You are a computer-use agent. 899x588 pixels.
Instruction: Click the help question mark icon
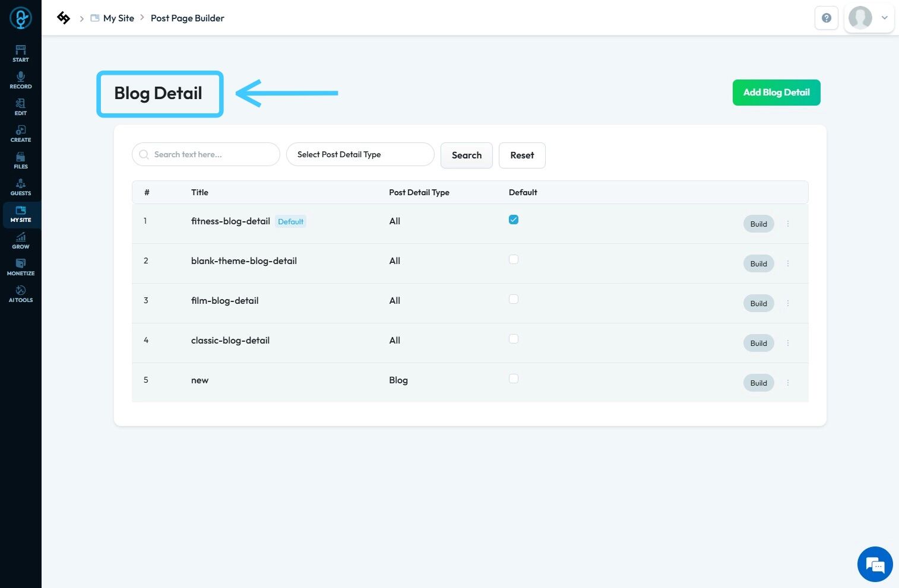826,18
